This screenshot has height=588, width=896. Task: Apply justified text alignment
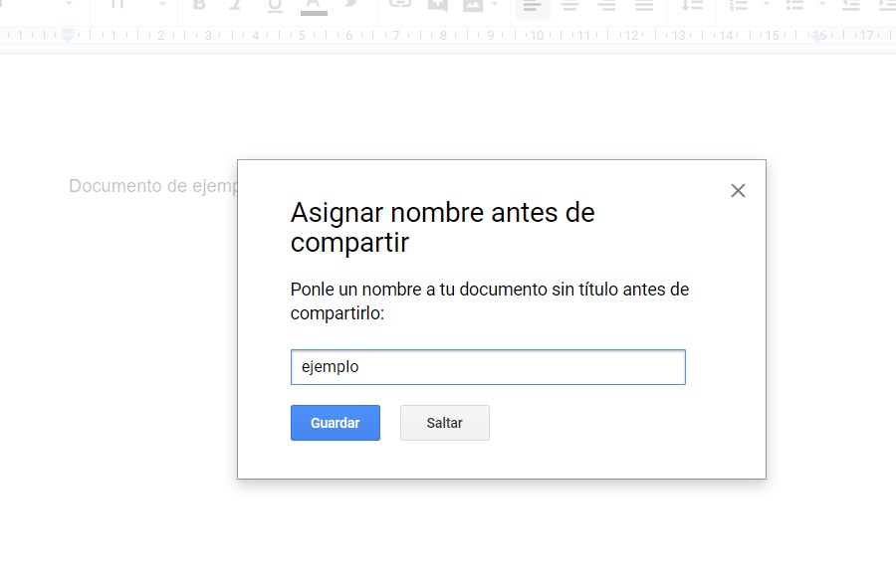pos(644,6)
